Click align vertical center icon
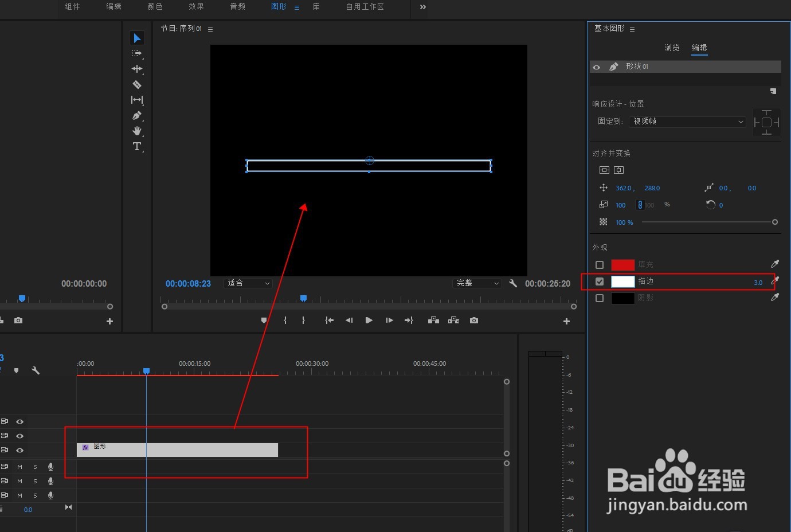Screen dimensions: 791x532 point(604,170)
